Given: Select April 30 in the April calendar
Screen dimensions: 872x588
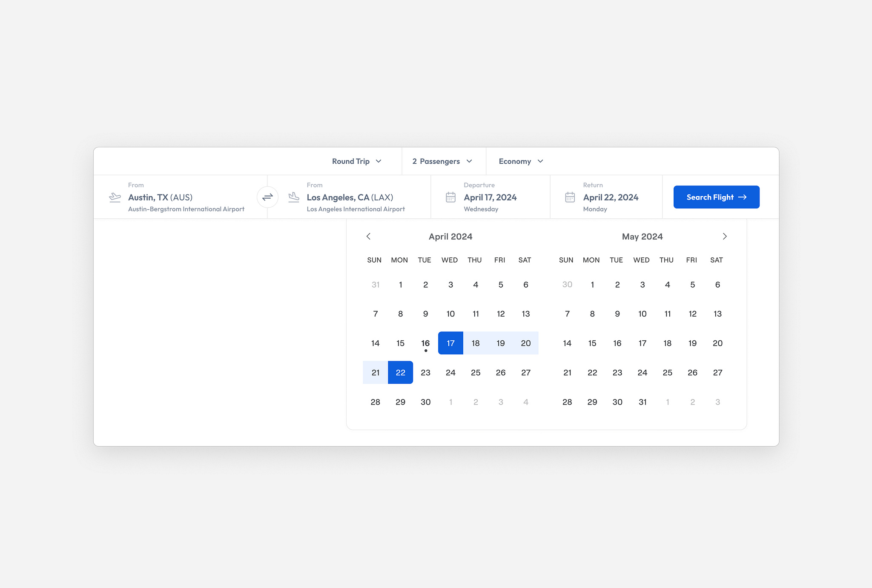Looking at the screenshot, I should click(425, 402).
